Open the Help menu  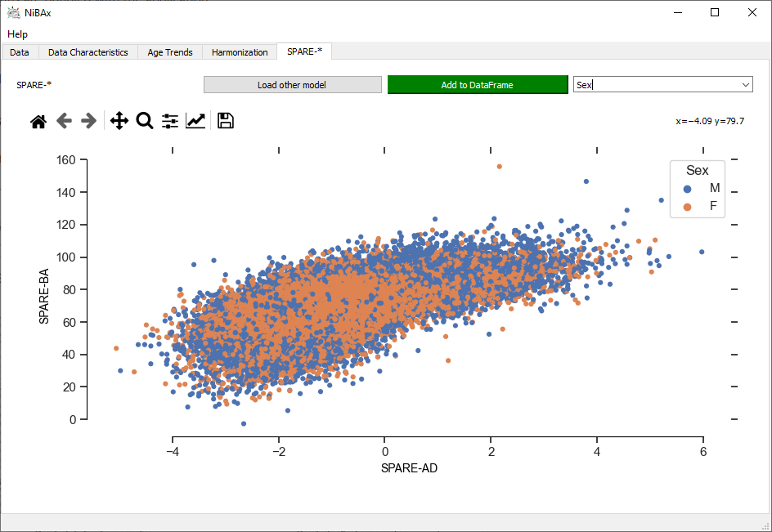pos(17,34)
